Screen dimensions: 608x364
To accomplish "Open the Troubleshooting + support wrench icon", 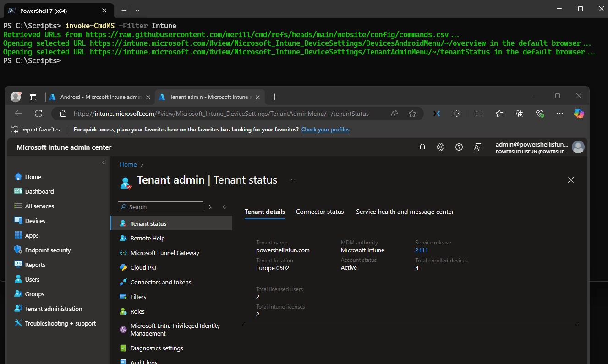I will click(x=18, y=323).
